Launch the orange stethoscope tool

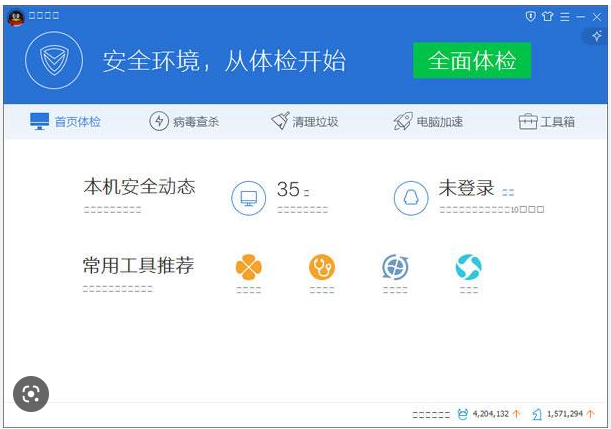322,267
